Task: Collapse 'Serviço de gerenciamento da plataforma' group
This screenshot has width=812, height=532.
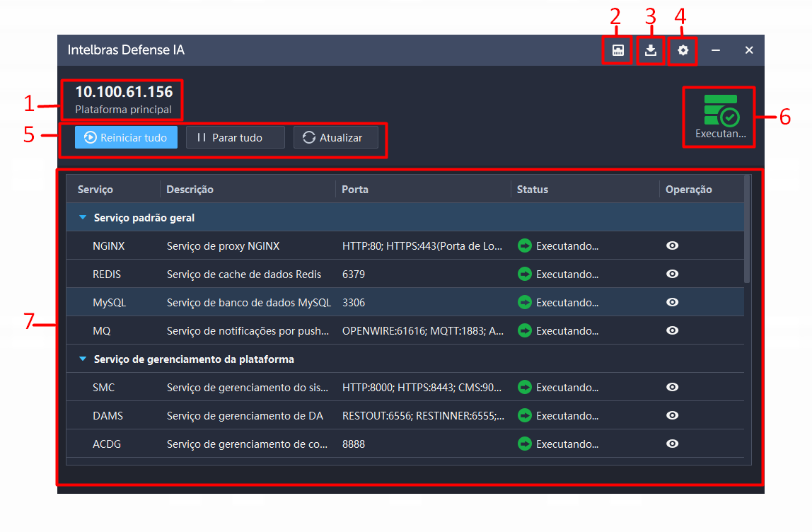Action: tap(83, 359)
